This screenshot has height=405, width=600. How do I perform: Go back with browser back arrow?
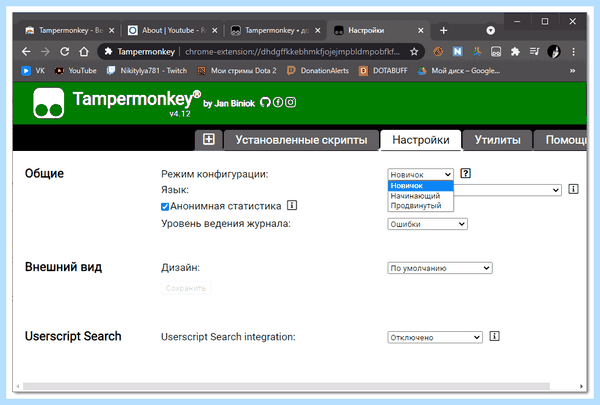[26, 52]
